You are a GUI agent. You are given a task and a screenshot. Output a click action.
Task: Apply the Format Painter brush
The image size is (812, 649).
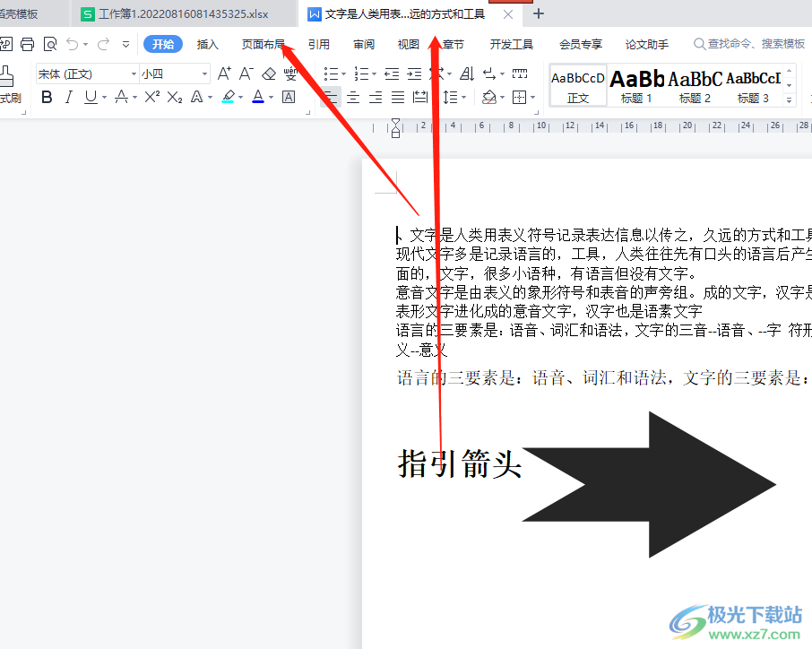coord(9,85)
